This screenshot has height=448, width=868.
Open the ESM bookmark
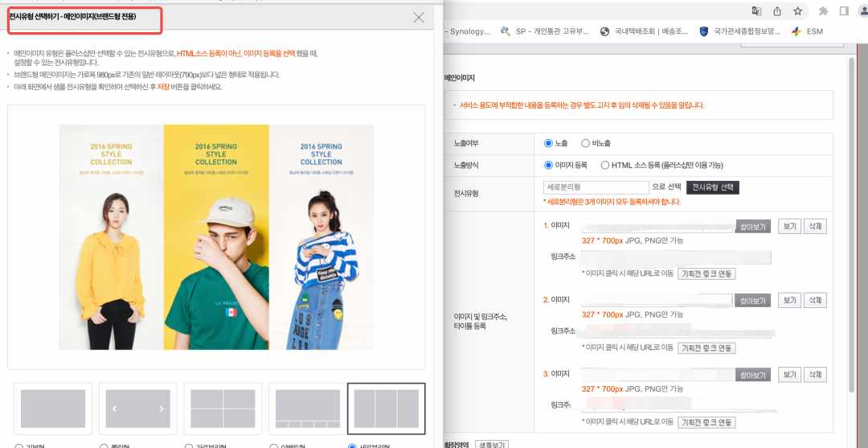[x=807, y=31]
